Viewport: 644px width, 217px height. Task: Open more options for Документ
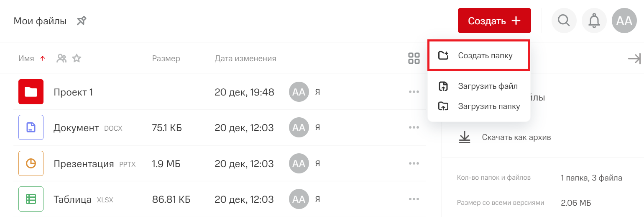414,127
